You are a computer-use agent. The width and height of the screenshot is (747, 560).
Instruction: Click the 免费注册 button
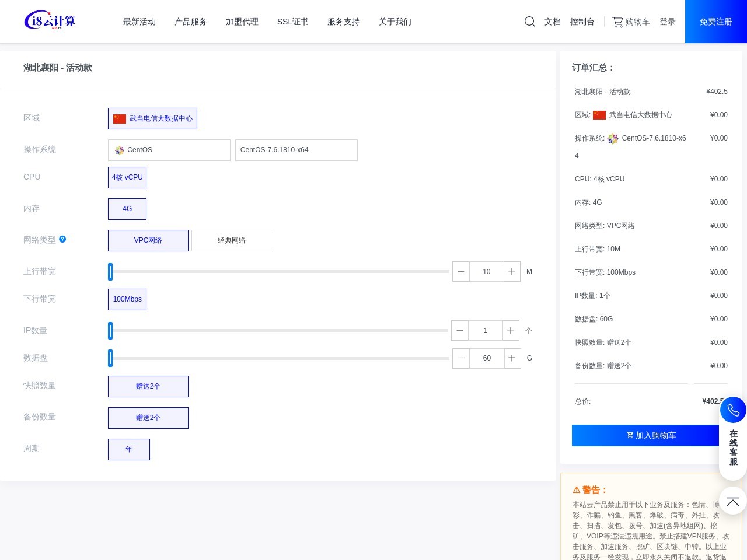point(716,22)
